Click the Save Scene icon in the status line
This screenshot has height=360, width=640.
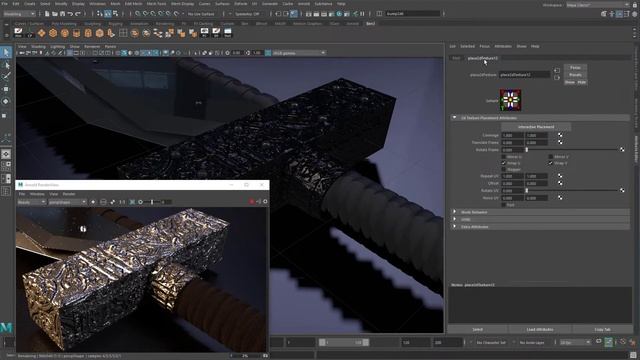(x=62, y=14)
